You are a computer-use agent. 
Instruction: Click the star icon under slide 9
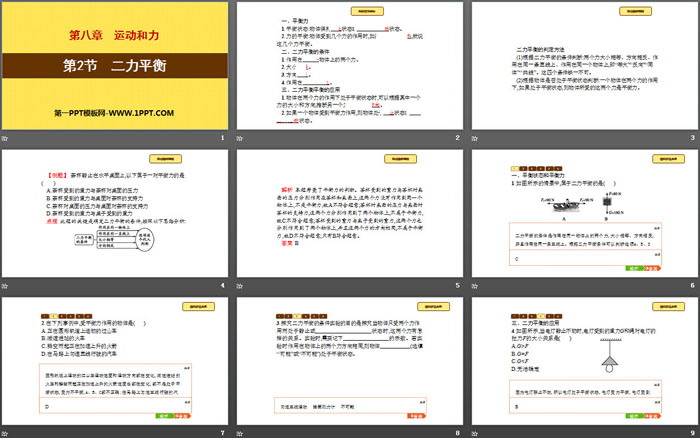(475, 434)
